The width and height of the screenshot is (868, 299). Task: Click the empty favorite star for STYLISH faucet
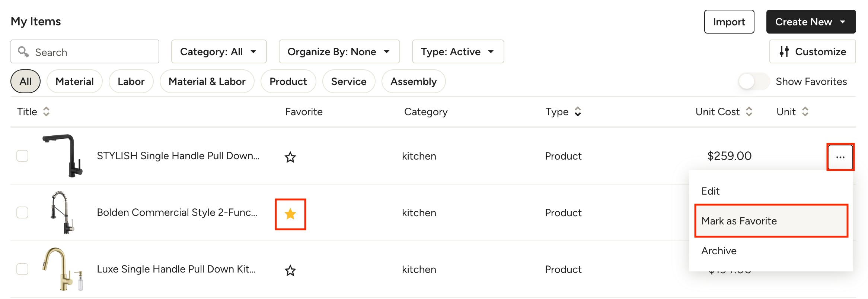(x=290, y=157)
